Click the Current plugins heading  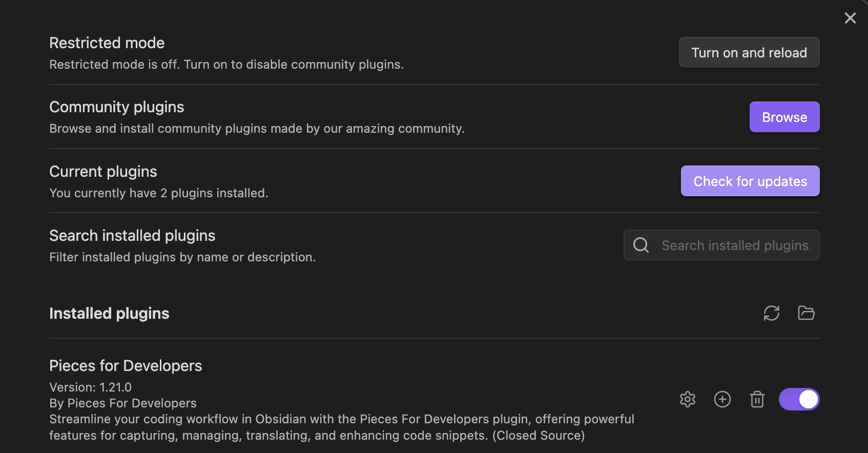[103, 172]
